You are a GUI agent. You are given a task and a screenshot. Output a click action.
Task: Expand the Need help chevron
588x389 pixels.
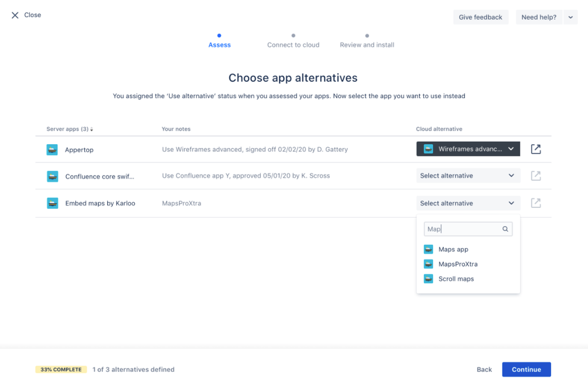pos(570,17)
